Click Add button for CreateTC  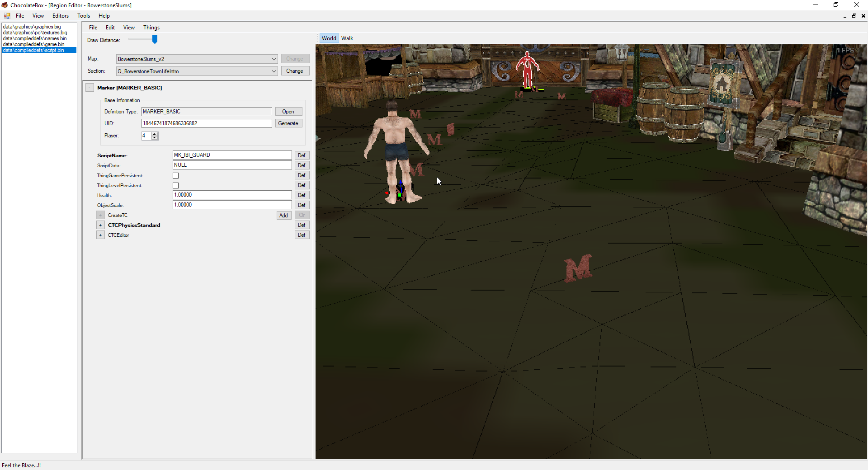point(284,216)
